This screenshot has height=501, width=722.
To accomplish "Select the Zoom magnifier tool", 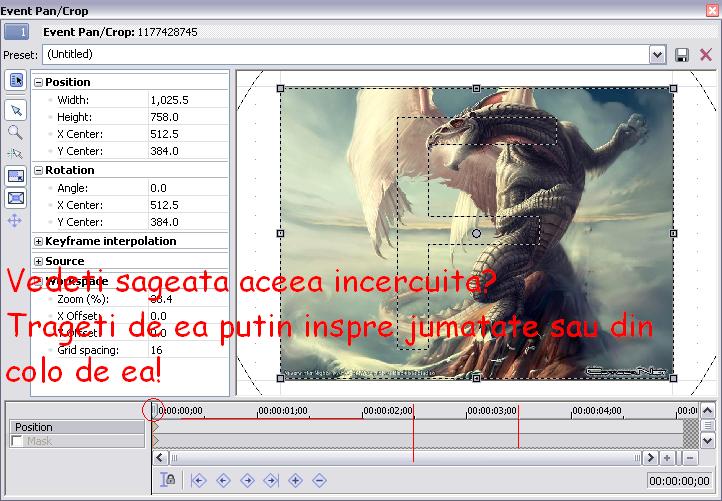I will (15, 133).
